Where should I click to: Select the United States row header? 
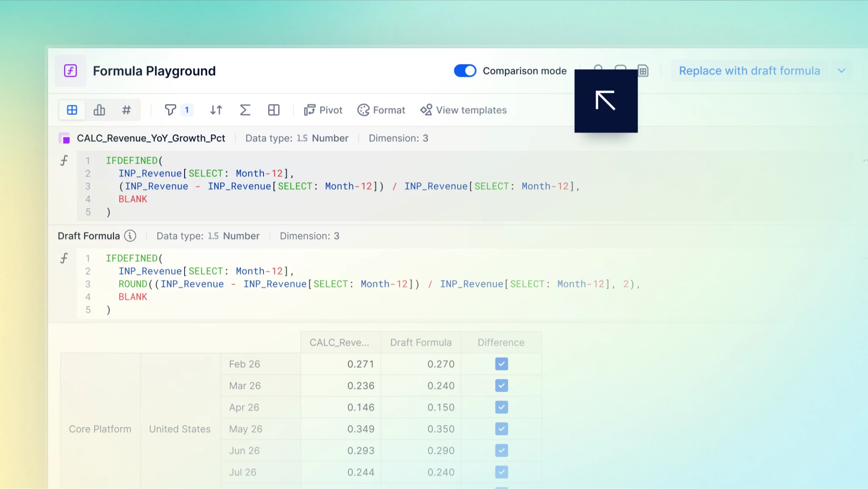(x=180, y=429)
